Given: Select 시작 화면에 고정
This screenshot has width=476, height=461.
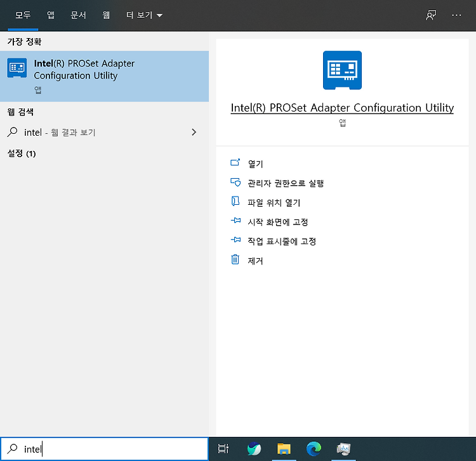Looking at the screenshot, I should (x=278, y=222).
